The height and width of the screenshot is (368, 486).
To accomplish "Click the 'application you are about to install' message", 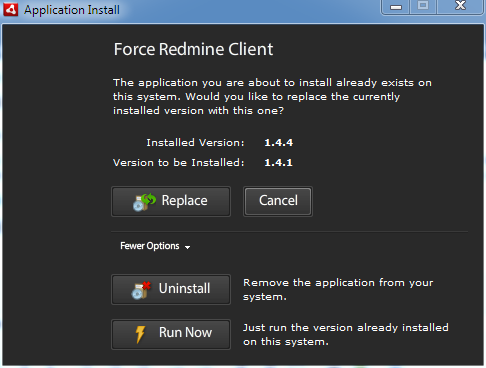I will click(x=272, y=96).
